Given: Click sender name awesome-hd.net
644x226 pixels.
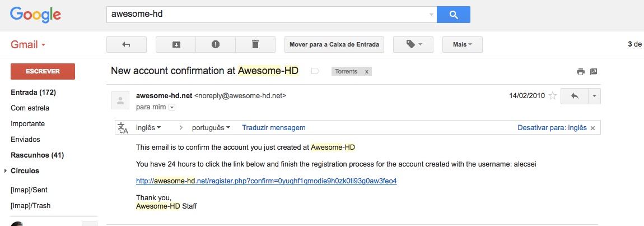Looking at the screenshot, I should tap(164, 96).
